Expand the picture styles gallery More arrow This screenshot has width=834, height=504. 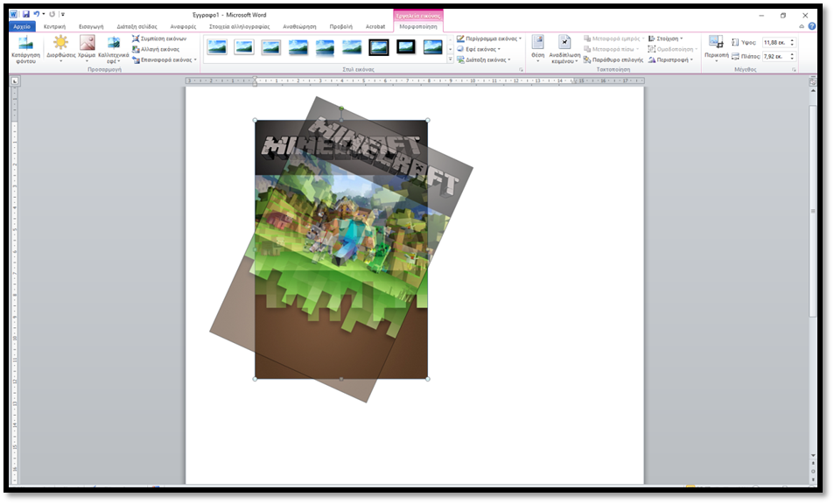coord(450,59)
